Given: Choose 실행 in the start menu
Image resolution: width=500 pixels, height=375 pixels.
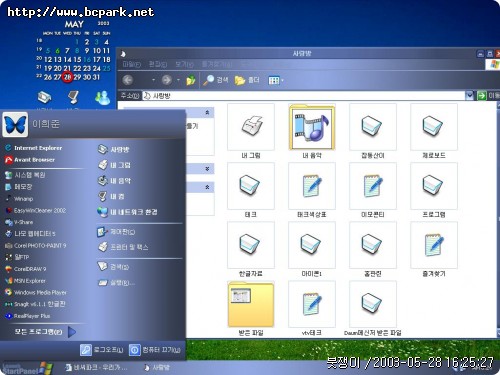Looking at the screenshot, I should coord(116,283).
